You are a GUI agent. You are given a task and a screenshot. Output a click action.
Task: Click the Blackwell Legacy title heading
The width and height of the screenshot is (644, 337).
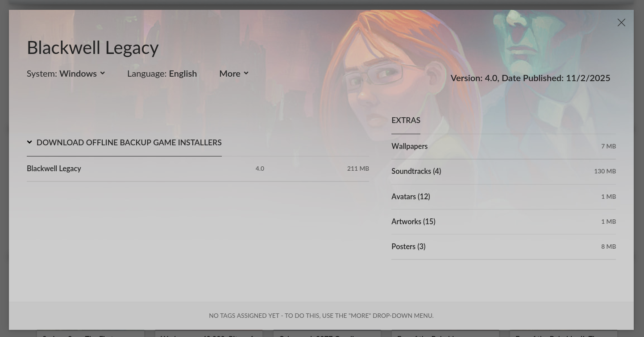coord(93,48)
